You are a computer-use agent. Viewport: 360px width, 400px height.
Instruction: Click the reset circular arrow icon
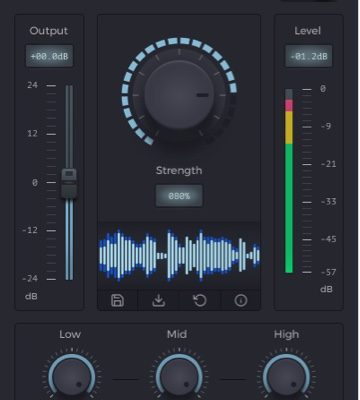point(200,301)
